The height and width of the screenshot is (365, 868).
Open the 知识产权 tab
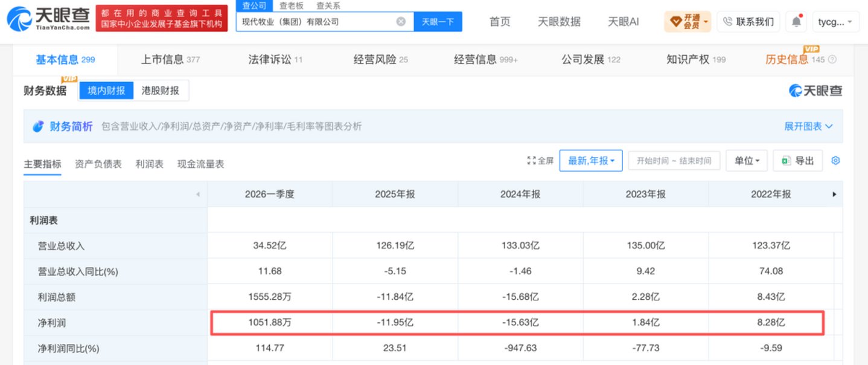pyautogui.click(x=696, y=59)
